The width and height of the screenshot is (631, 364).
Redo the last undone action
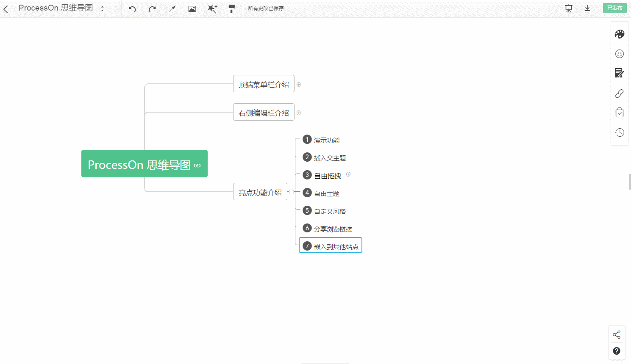tap(152, 8)
